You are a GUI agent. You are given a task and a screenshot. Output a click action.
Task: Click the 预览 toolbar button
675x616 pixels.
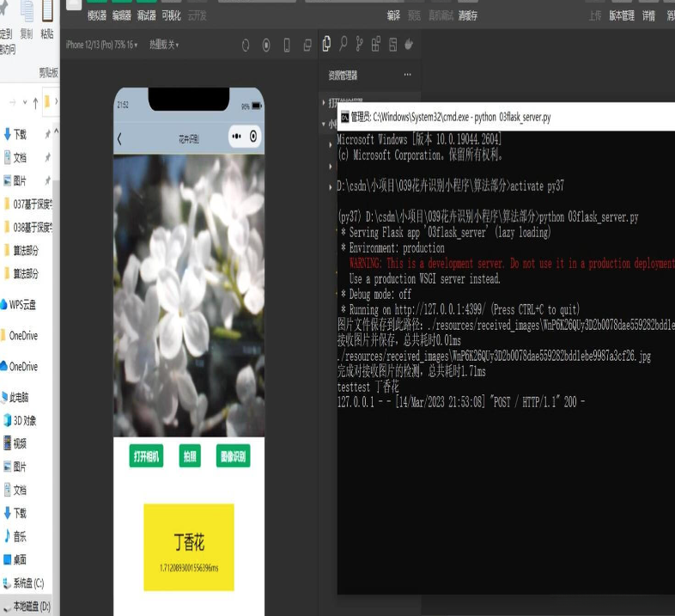[x=414, y=16]
